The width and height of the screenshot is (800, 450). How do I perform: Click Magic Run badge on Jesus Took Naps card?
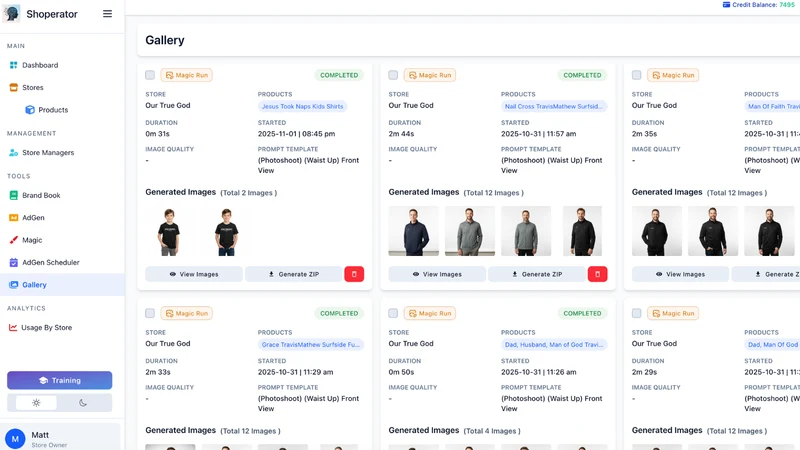coord(187,75)
